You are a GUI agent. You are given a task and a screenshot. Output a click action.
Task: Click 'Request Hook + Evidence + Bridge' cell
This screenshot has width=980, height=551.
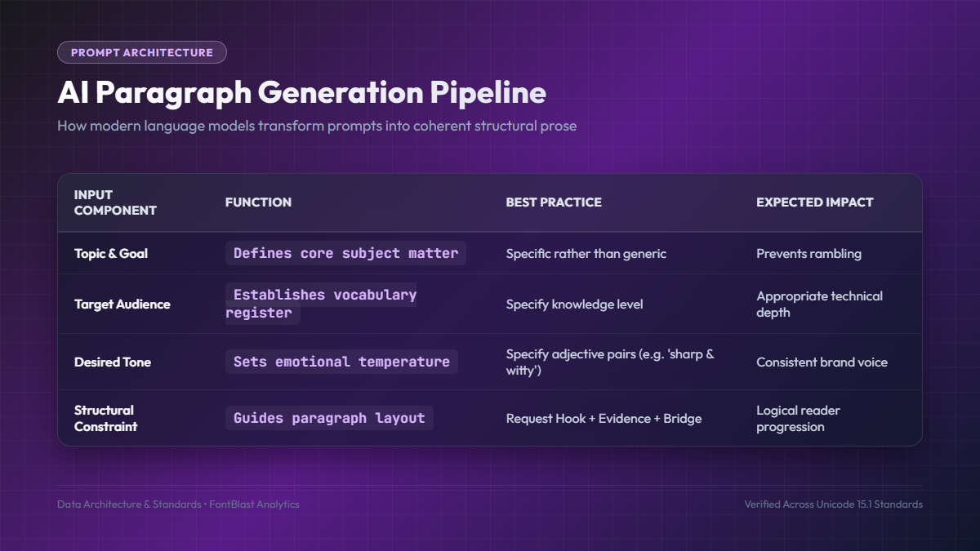(604, 419)
